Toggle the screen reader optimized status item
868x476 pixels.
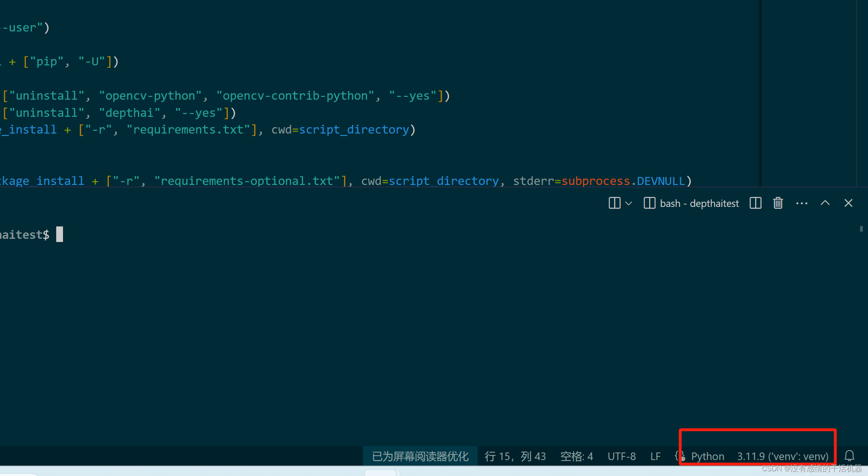pyautogui.click(x=420, y=456)
